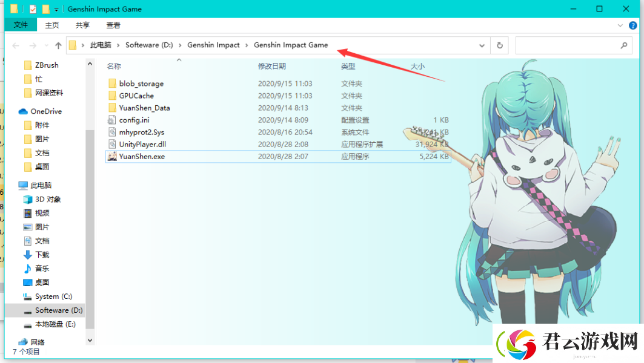Open the 文件 ribbon tab
The height and width of the screenshot is (363, 644).
21,25
